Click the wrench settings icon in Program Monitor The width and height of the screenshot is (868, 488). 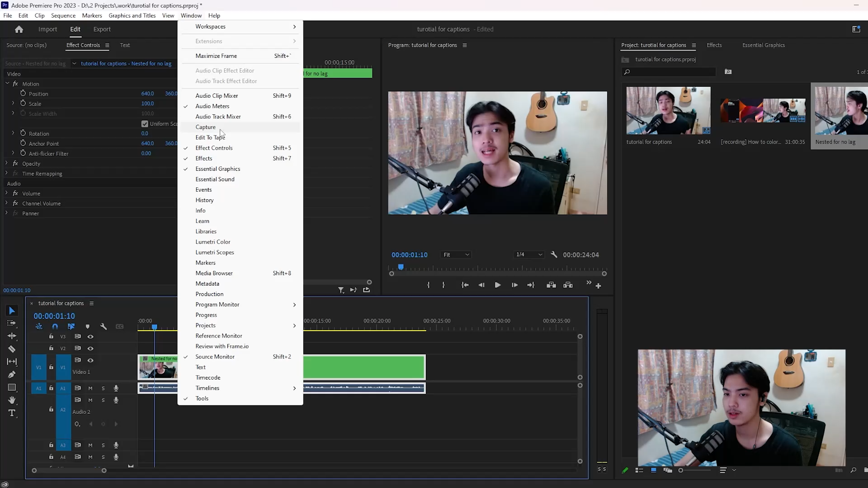[x=554, y=254]
